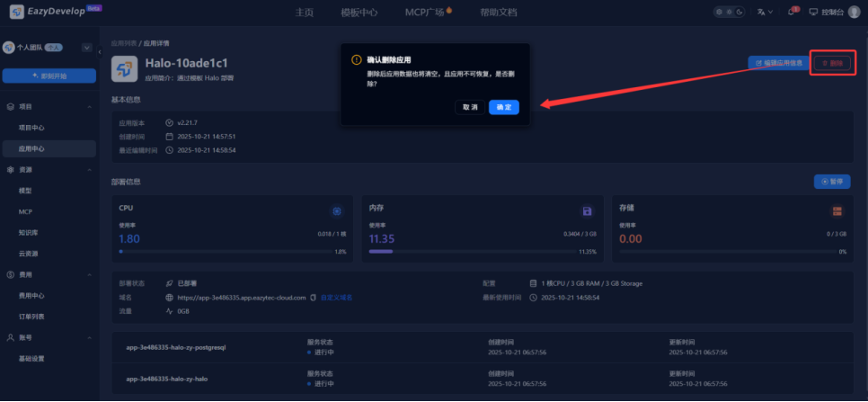Select the app-3e486335-halo-zy-postgresql service row
Image resolution: width=868 pixels, height=402 pixels.
[x=483, y=347]
